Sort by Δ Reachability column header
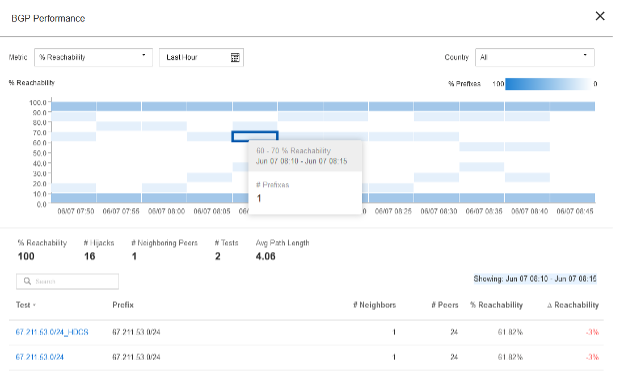Image resolution: width=624 pixels, height=372 pixels. [x=573, y=305]
